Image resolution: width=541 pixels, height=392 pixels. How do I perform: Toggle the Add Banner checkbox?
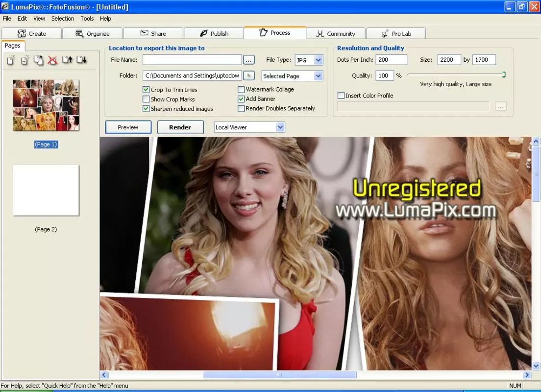pos(241,98)
